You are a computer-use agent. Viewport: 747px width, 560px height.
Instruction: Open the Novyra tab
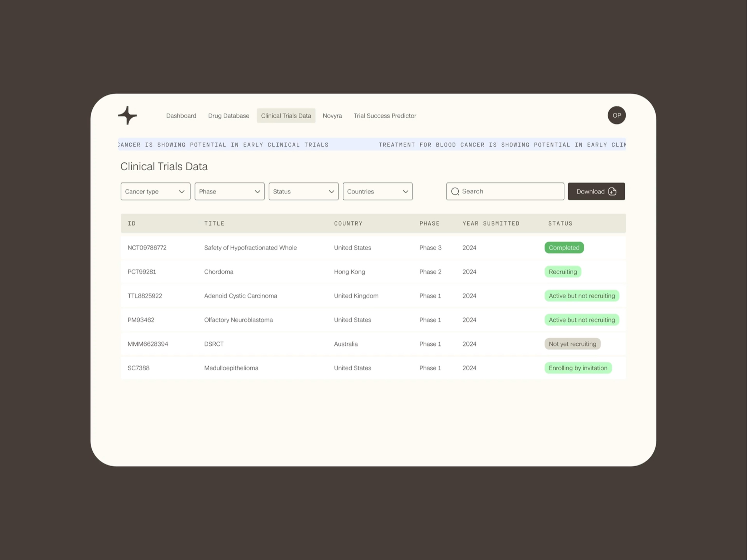tap(332, 116)
